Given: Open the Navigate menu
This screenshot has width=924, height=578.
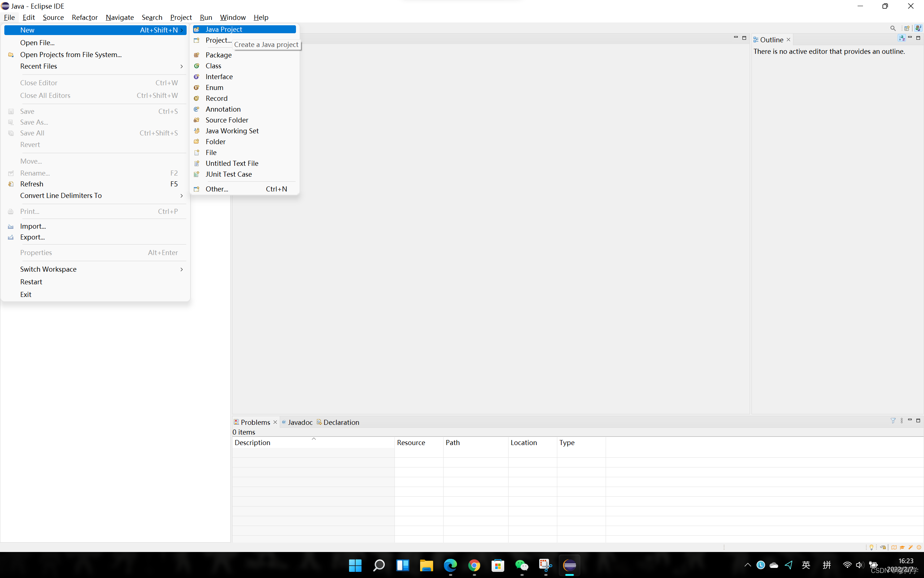Looking at the screenshot, I should point(119,17).
